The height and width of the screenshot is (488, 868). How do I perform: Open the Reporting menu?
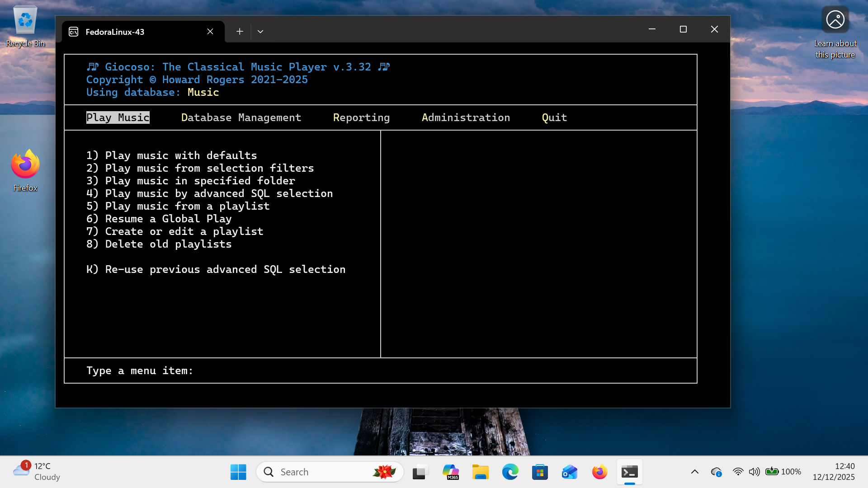coord(361,117)
